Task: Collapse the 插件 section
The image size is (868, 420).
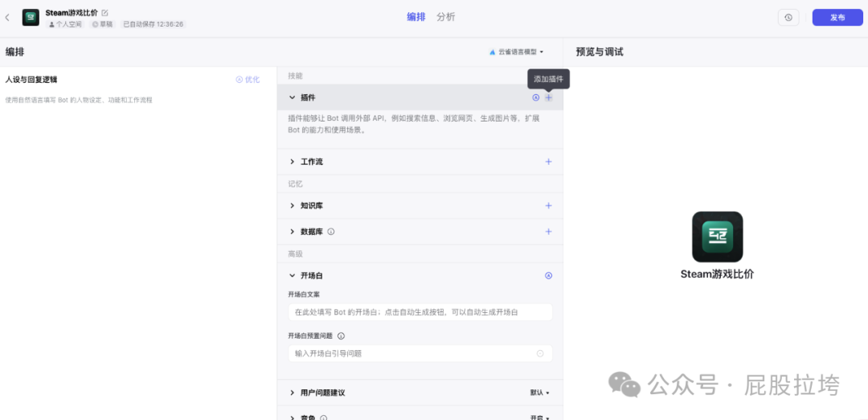Action: 293,97
